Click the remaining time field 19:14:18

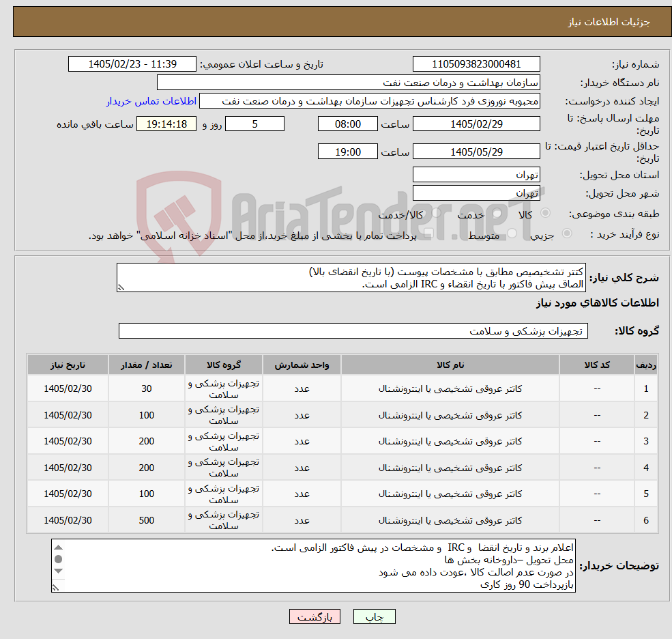166,124
